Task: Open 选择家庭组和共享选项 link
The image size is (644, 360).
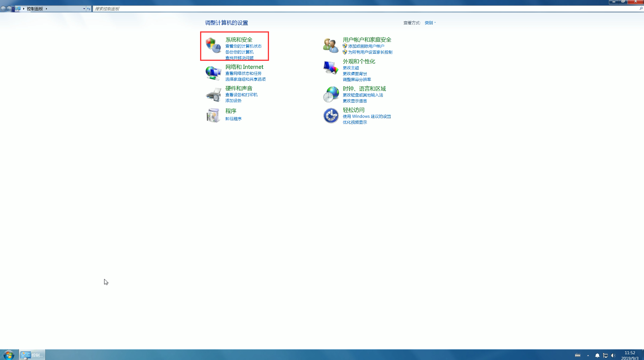Action: click(x=245, y=79)
